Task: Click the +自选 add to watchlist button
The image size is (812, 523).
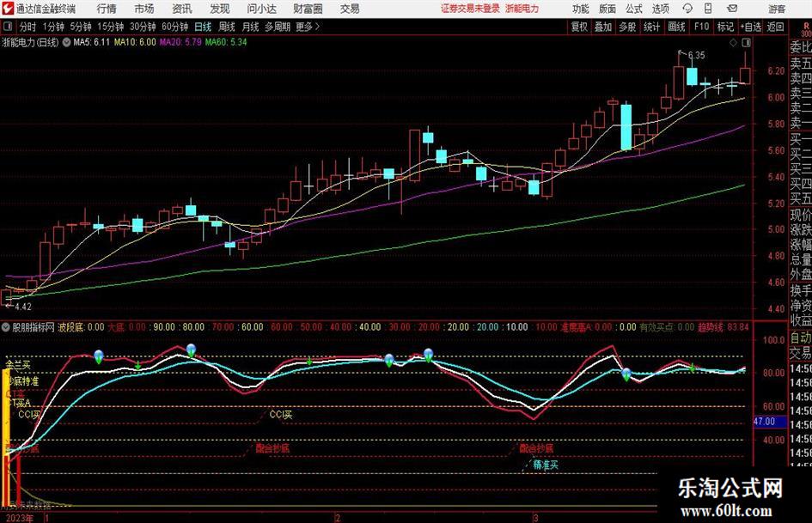Action: (x=751, y=27)
